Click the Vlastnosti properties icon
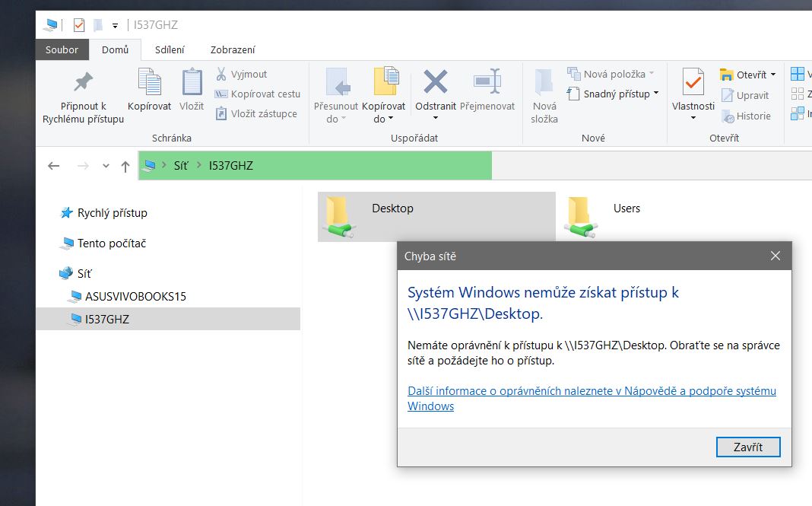 [x=693, y=82]
